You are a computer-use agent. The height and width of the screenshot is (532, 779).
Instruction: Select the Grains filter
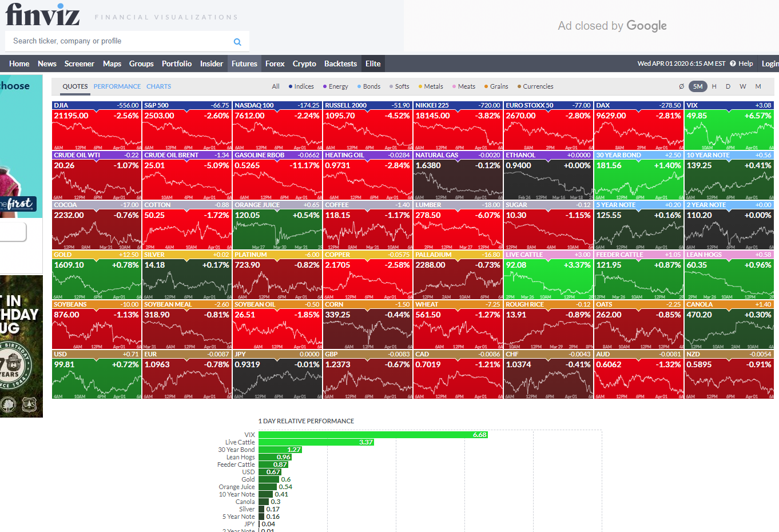pos(496,87)
